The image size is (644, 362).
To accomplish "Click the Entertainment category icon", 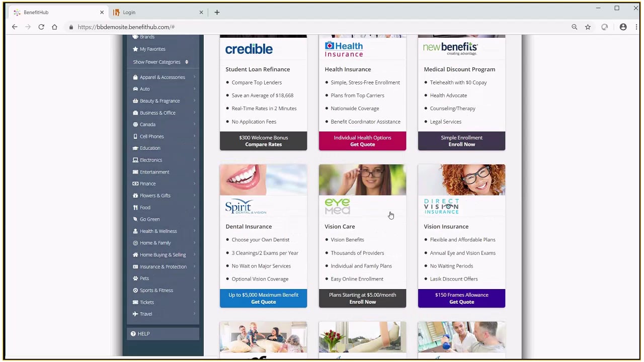I will coord(135,172).
